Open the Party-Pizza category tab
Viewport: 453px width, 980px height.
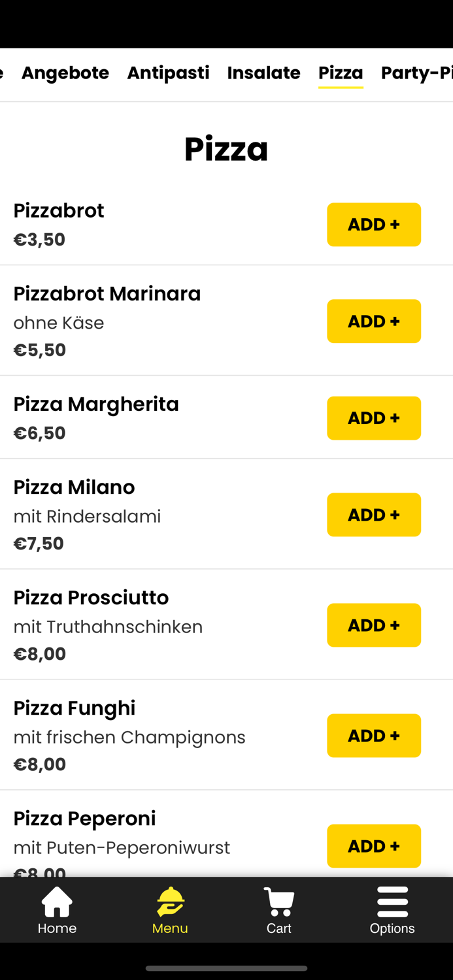pyautogui.click(x=416, y=73)
